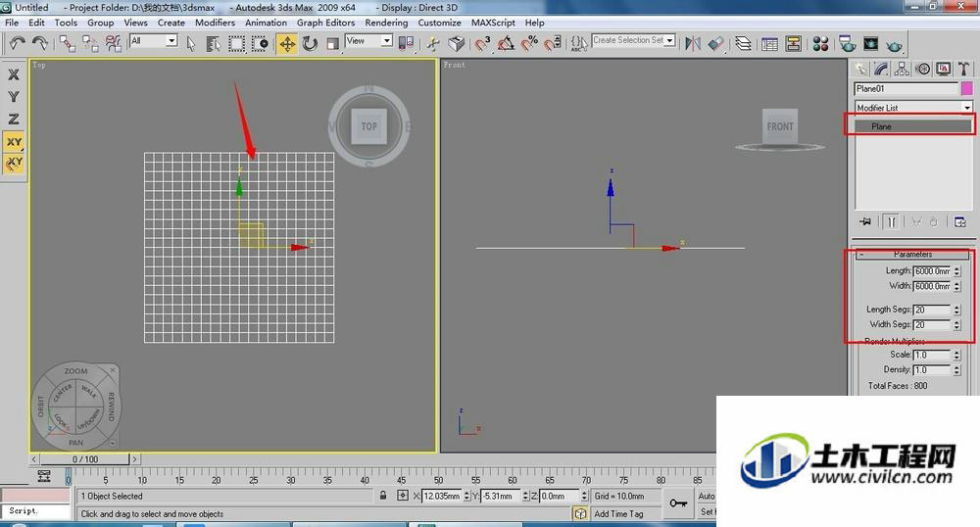Viewport: 980px width, 527px height.
Task: Activate the Bind to Space Warp tool
Action: [x=113, y=44]
